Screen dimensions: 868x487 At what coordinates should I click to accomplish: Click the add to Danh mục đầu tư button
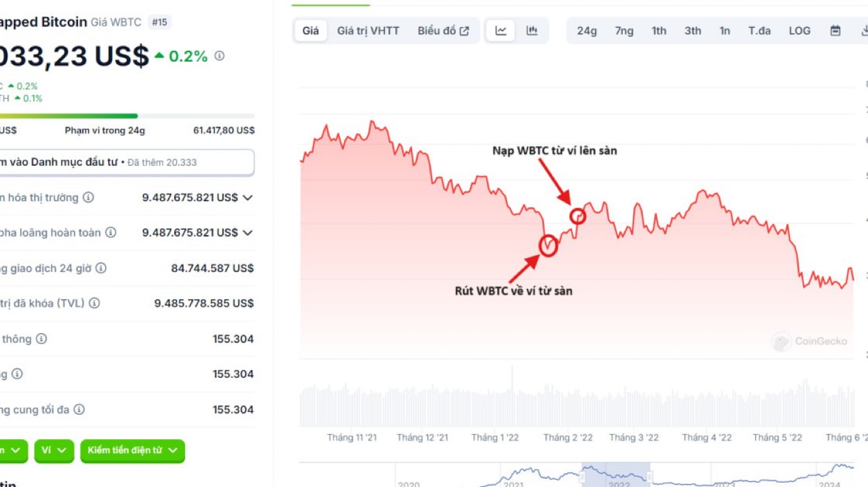point(126,162)
